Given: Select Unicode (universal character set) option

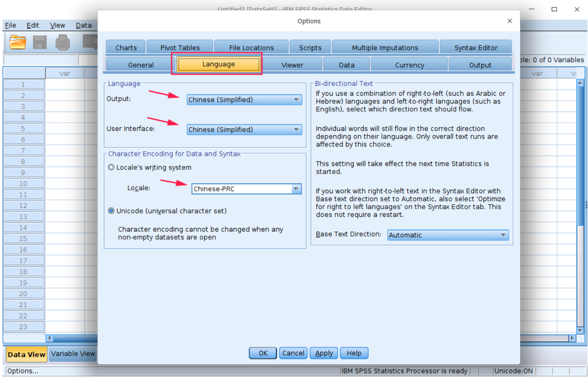Looking at the screenshot, I should tap(111, 211).
